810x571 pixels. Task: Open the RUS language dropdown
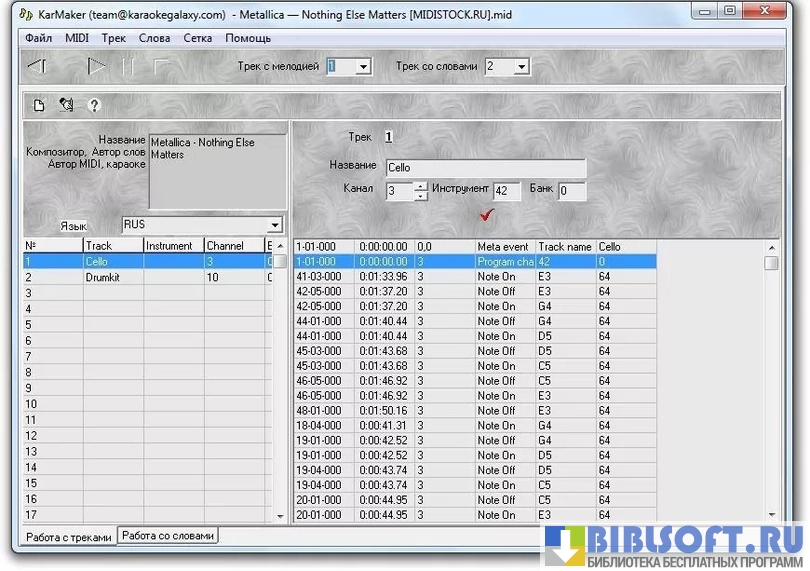click(x=274, y=225)
